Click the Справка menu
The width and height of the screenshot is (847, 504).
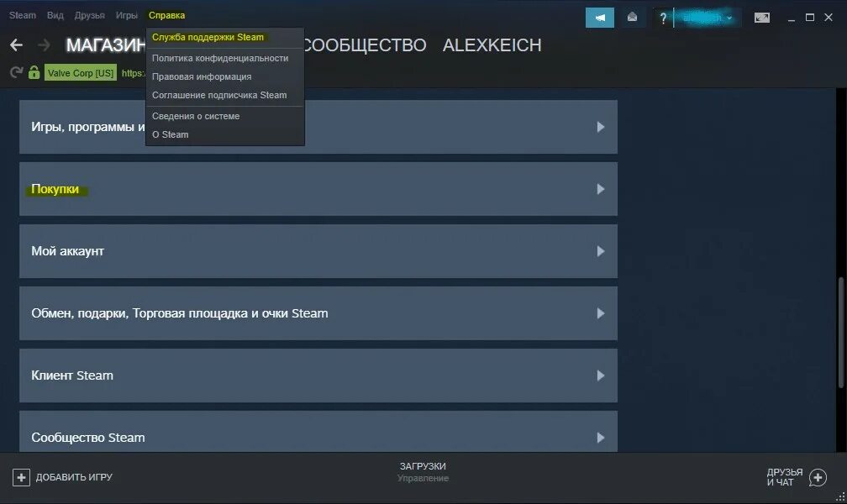coord(167,15)
